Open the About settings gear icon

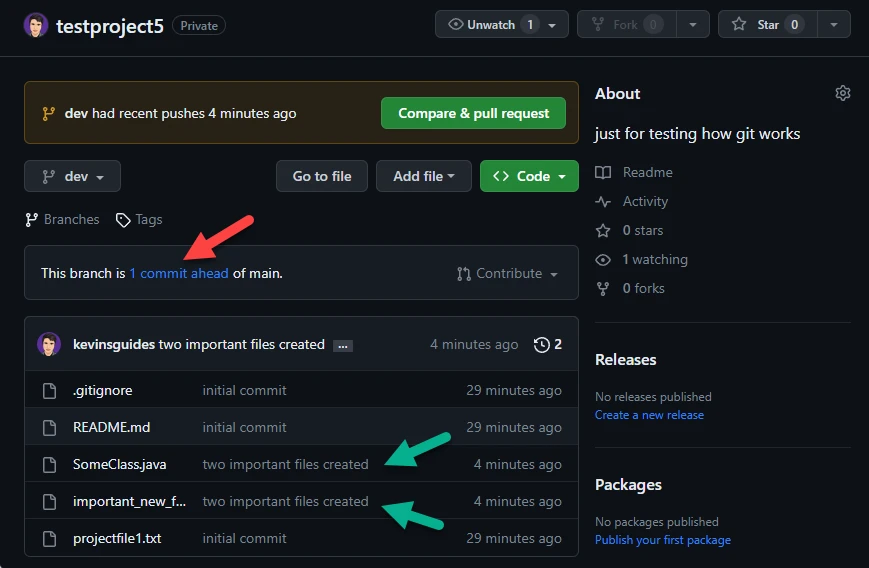(842, 93)
